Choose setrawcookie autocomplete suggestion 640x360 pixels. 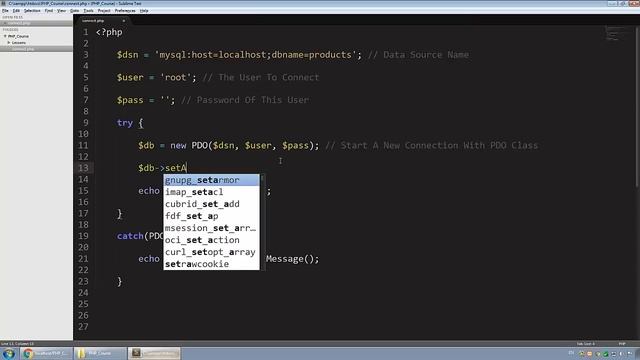pos(211,264)
